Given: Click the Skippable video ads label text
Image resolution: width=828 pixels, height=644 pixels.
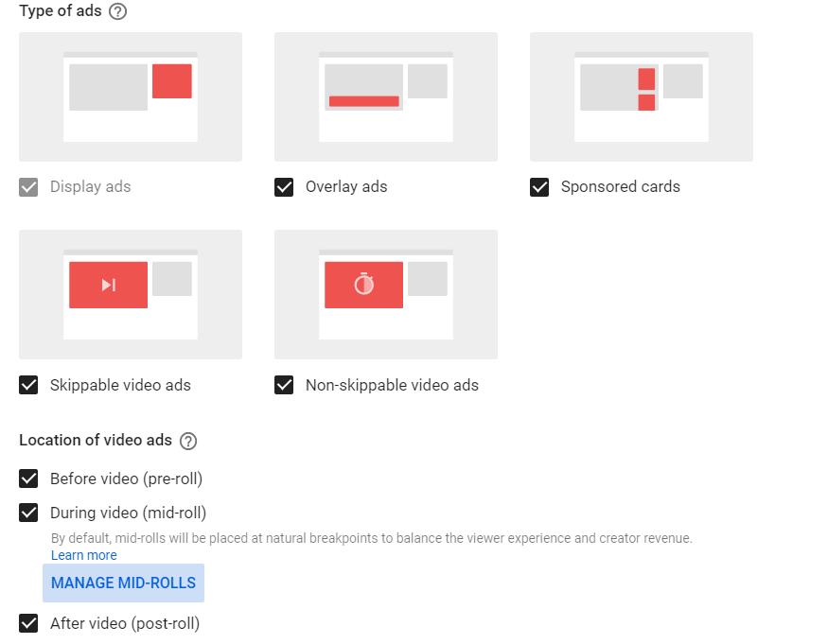Looking at the screenshot, I should 120,386.
